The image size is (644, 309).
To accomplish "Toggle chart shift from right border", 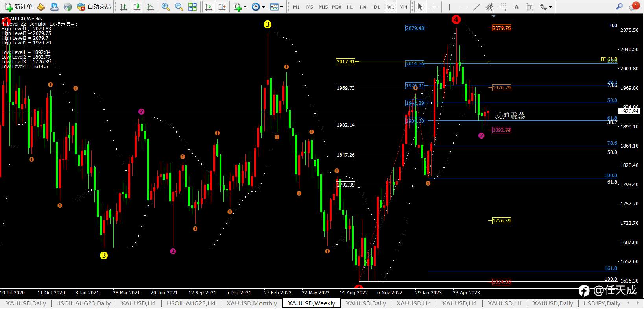I will [222, 7].
